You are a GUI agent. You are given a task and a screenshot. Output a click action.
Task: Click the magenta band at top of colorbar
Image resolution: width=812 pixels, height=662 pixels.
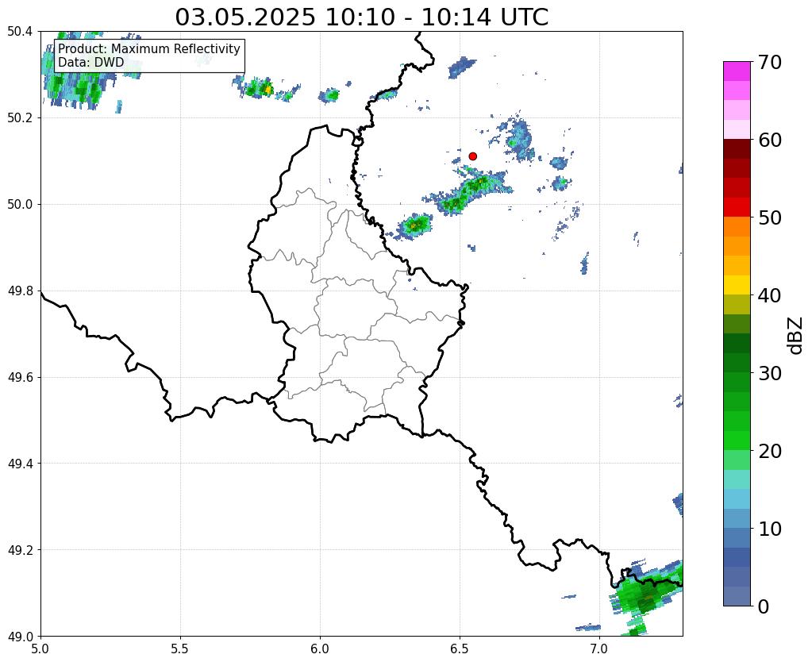[737, 71]
